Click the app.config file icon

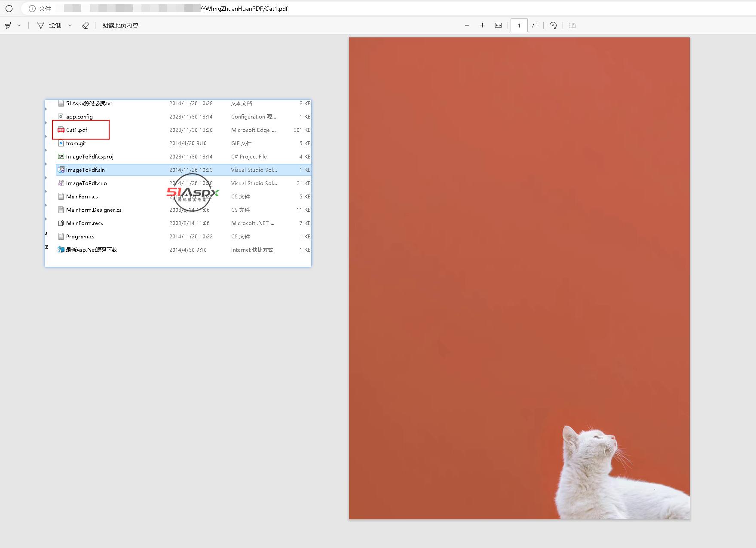click(x=61, y=116)
